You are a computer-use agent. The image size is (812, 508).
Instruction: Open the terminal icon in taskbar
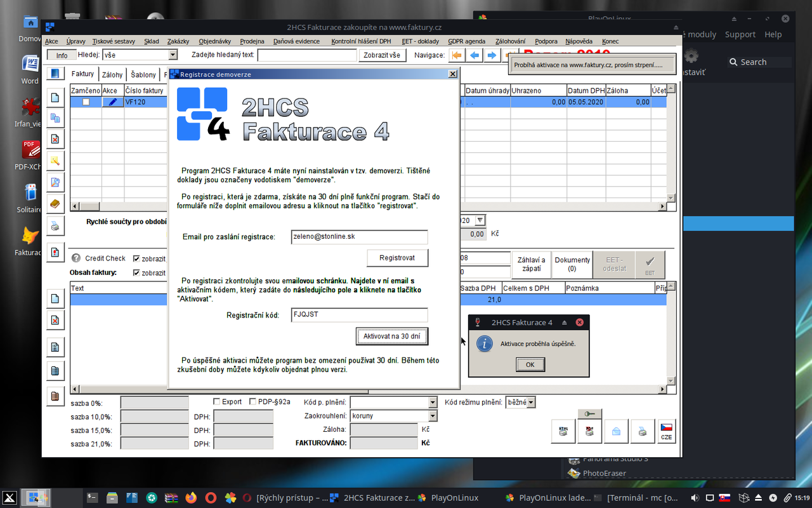click(92, 498)
